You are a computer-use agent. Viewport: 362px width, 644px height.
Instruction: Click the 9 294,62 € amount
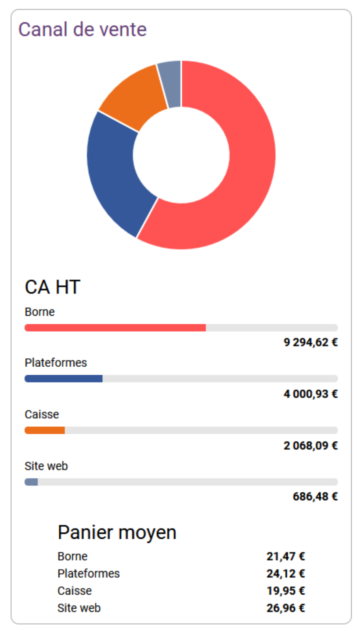point(311,342)
